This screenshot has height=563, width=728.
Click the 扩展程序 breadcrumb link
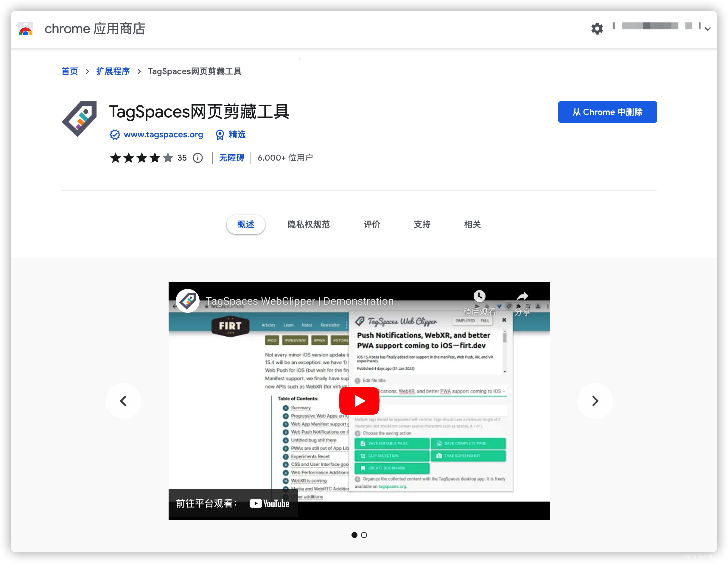click(x=113, y=71)
